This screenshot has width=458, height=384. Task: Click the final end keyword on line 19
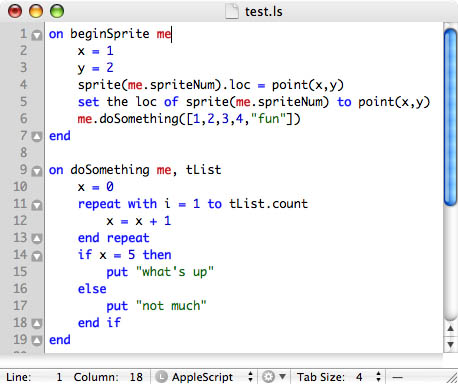(60, 340)
